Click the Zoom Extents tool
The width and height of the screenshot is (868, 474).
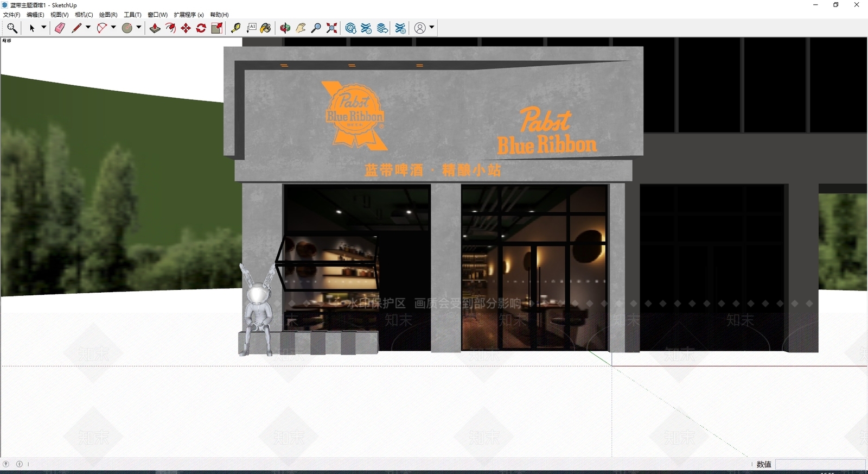331,28
